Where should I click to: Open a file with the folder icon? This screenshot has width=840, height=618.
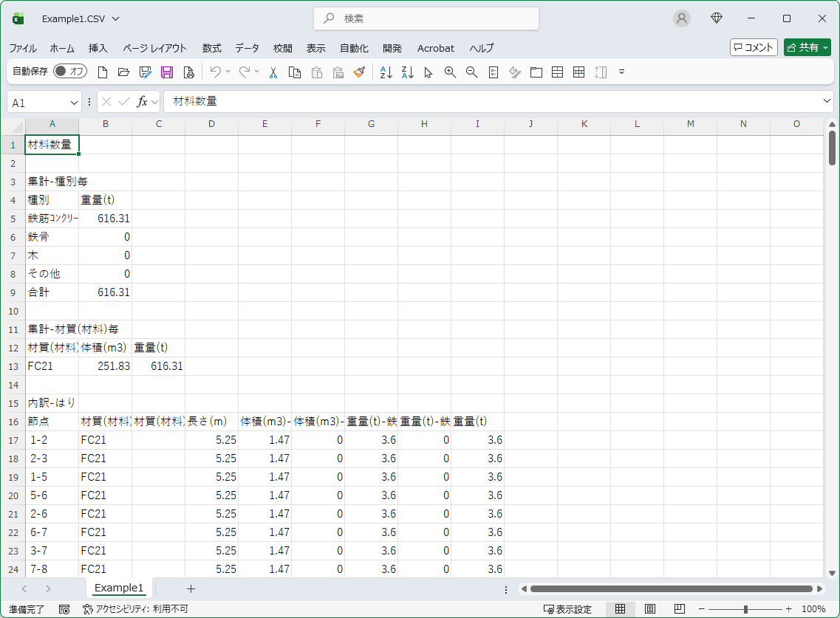click(x=124, y=72)
